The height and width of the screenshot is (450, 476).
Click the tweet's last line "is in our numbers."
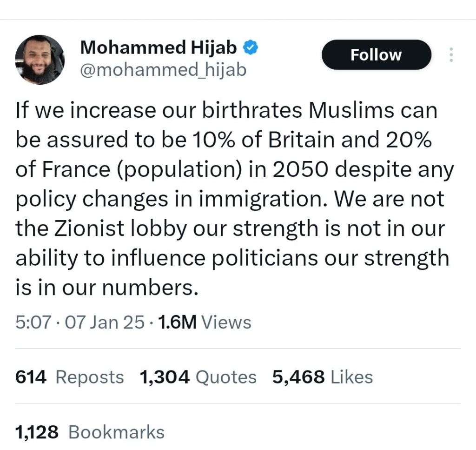pyautogui.click(x=107, y=288)
